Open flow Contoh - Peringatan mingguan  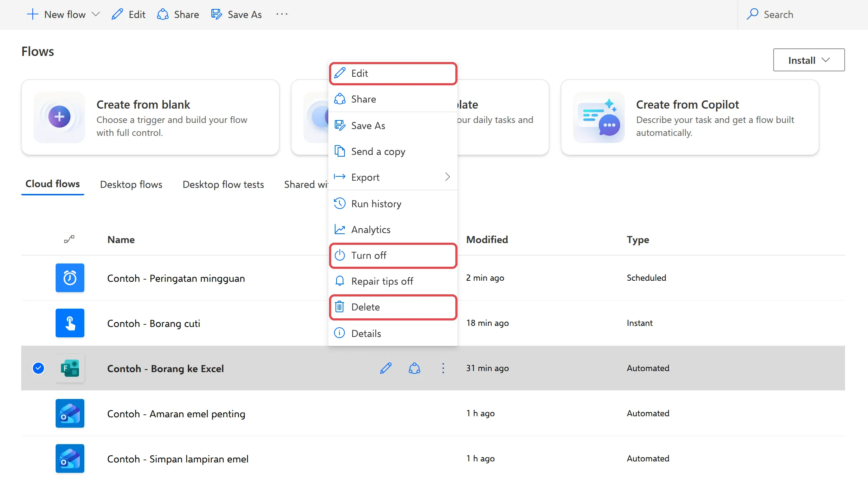tap(176, 278)
